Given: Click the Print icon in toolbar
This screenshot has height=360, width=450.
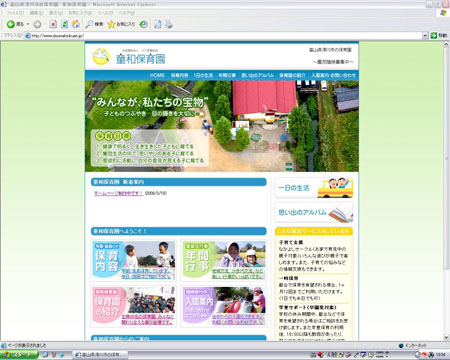Looking at the screenshot, I should (x=169, y=24).
